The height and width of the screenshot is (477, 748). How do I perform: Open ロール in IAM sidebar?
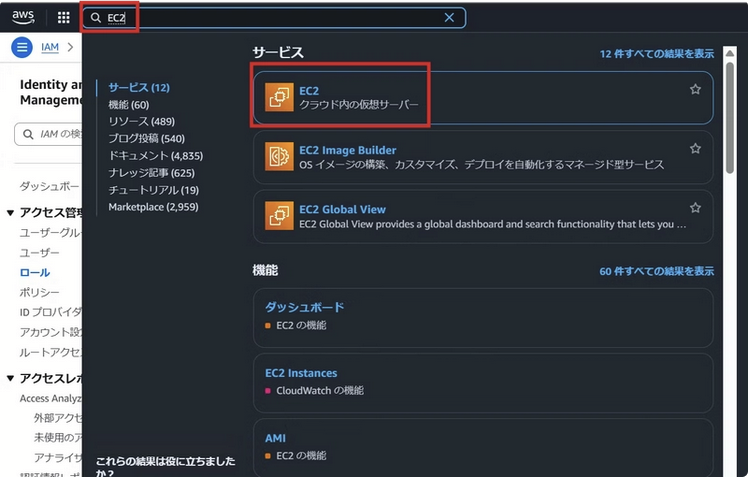point(35,273)
